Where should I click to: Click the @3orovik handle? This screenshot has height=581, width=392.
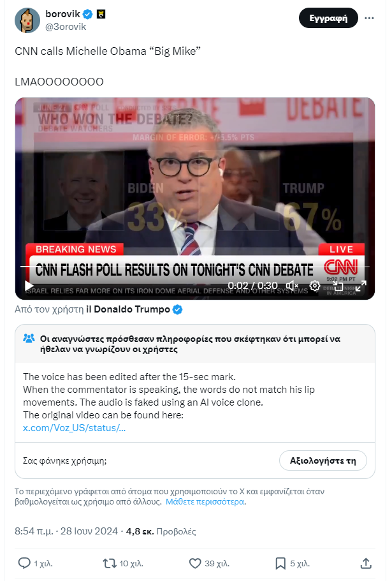tap(66, 27)
